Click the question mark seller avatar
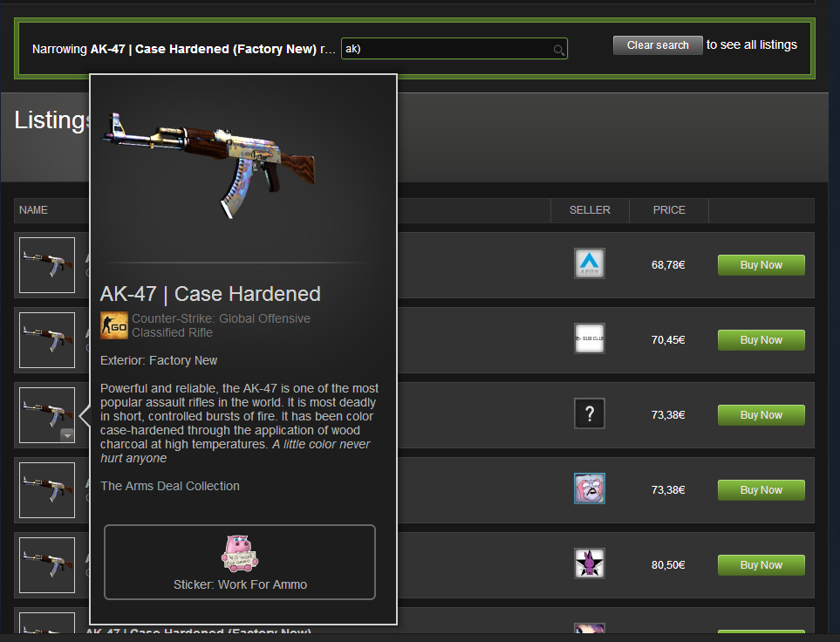The width and height of the screenshot is (840, 642). (x=590, y=413)
